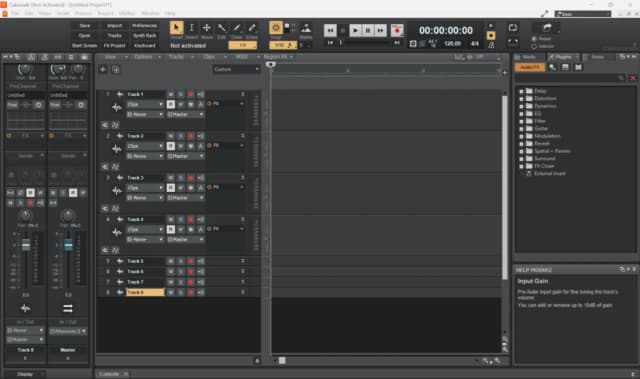Expand the Reverb plugin folder

coord(521,144)
